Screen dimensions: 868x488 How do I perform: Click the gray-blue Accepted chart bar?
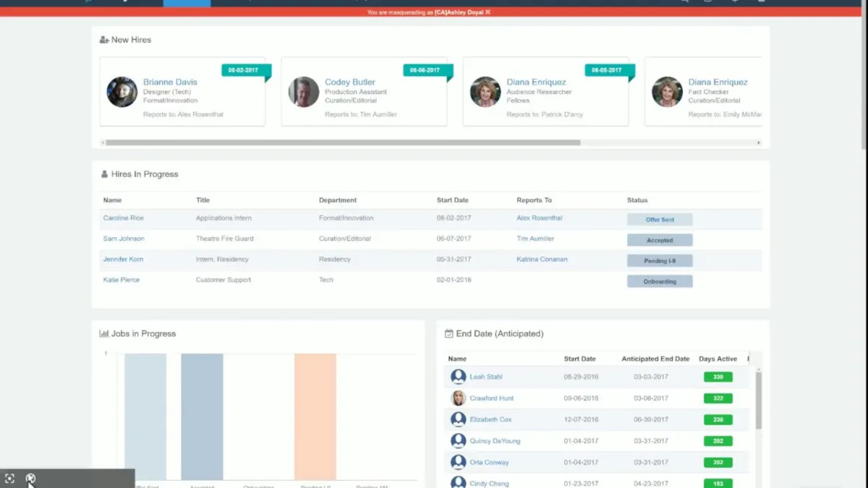tap(202, 416)
